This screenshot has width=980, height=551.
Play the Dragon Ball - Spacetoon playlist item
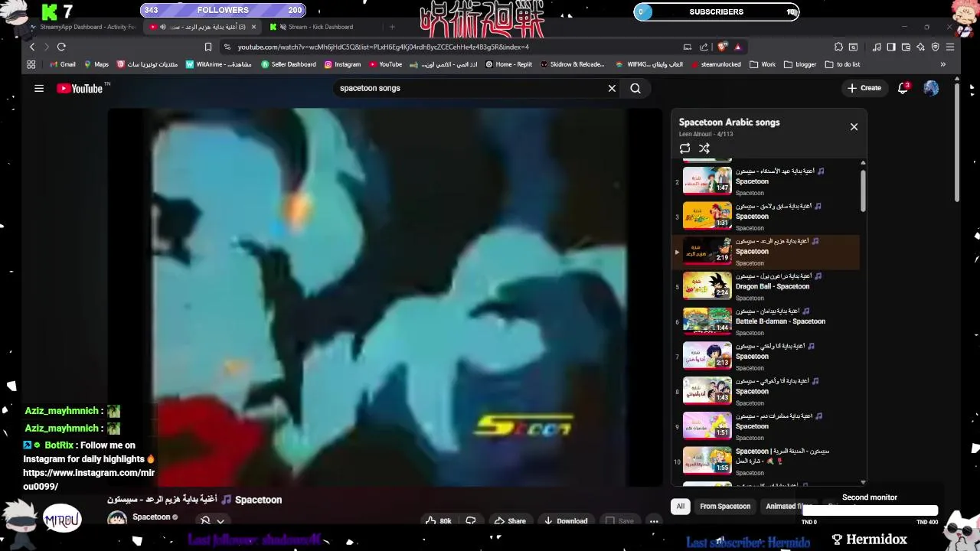coord(766,286)
